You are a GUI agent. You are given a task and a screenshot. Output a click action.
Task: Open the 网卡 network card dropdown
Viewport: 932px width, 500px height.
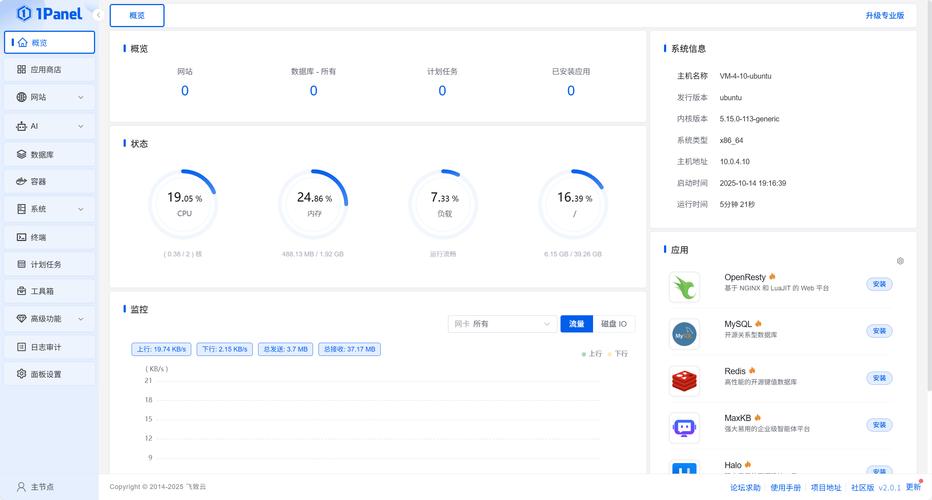pos(502,324)
